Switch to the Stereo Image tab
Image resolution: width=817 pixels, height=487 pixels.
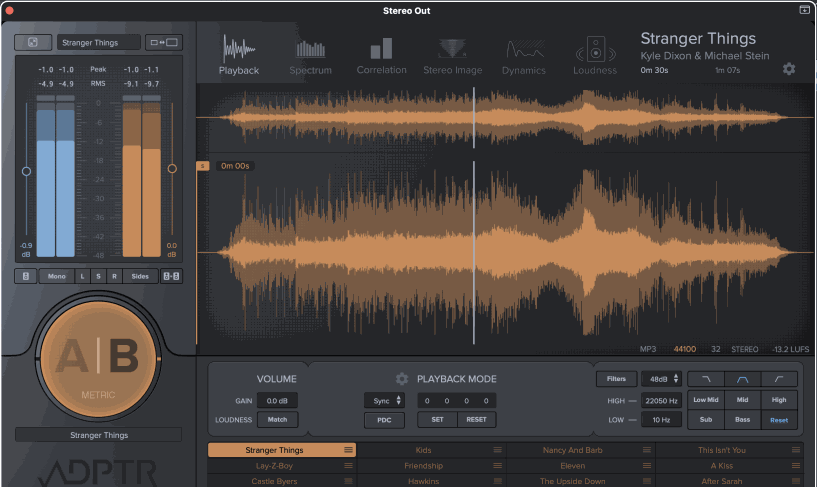(x=452, y=57)
